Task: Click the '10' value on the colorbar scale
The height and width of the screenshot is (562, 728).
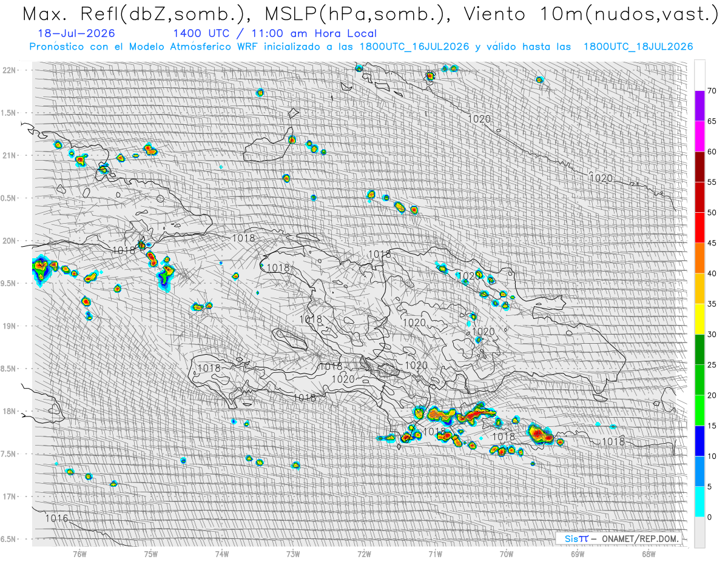Action: pyautogui.click(x=712, y=456)
